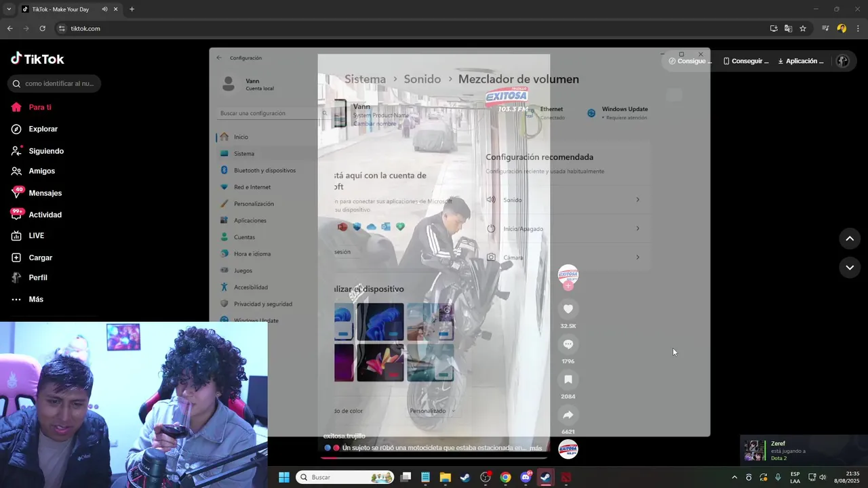868x488 pixels.
Task: Click the Conseguir app button
Action: [745, 61]
